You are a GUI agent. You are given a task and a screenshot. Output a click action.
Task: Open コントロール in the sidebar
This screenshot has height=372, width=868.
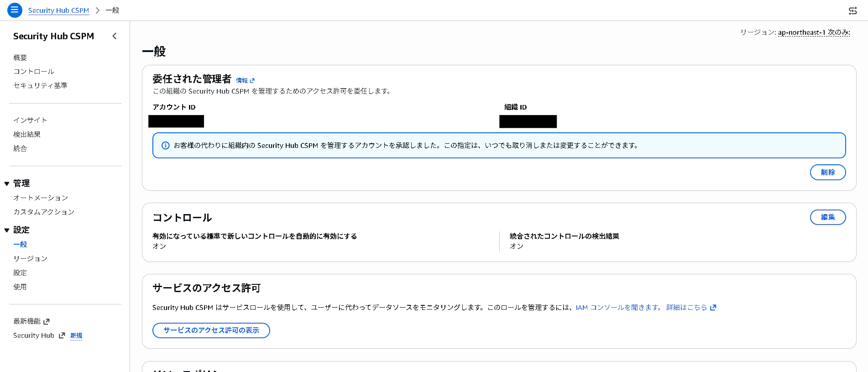click(x=34, y=72)
